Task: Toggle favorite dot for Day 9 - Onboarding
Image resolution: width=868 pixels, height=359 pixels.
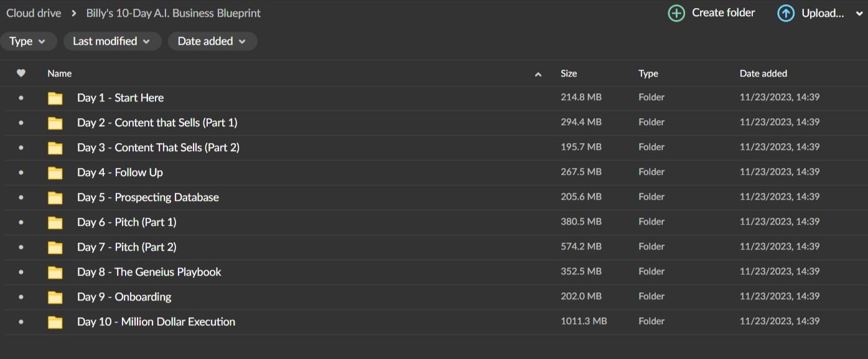Action: [21, 297]
